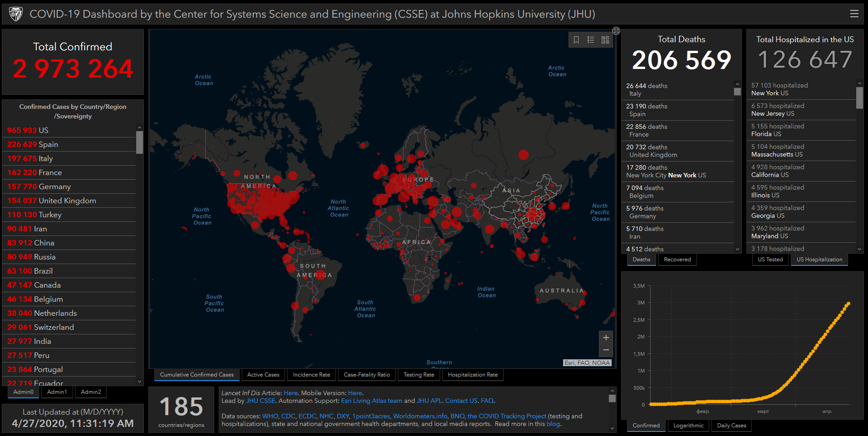Open the Esri Living Atlas team link
This screenshot has width=868, height=436.
(x=372, y=401)
